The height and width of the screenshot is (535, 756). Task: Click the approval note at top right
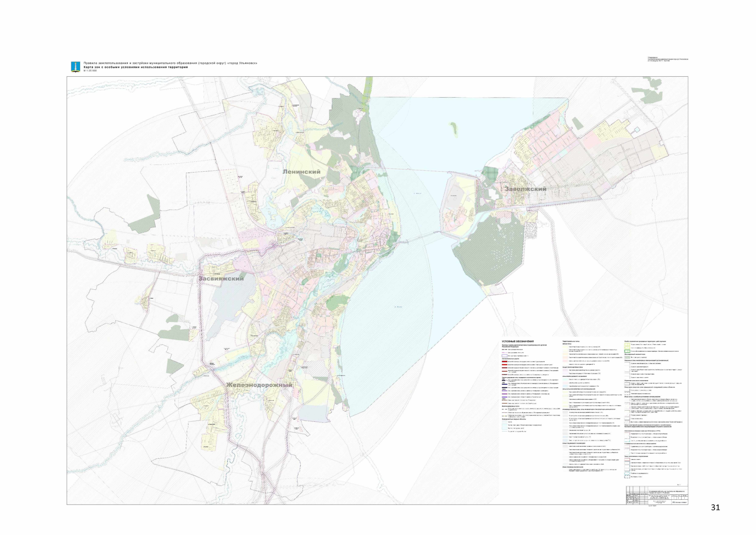coord(668,59)
